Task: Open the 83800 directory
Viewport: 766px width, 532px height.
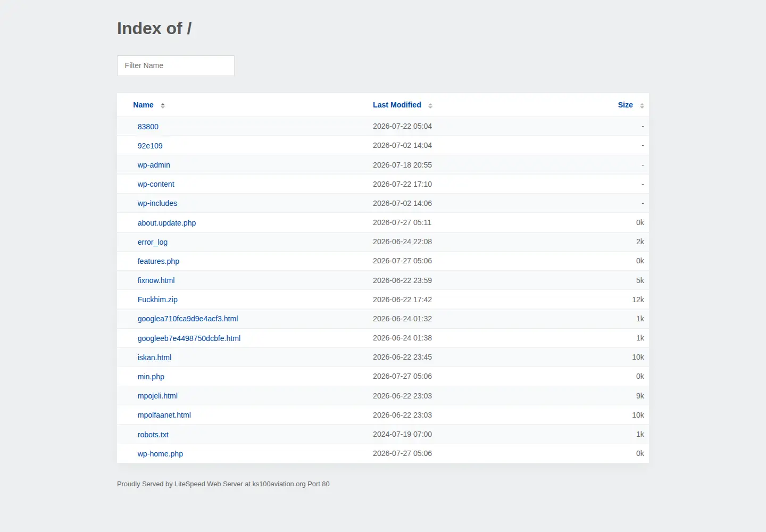Action: 148,127
